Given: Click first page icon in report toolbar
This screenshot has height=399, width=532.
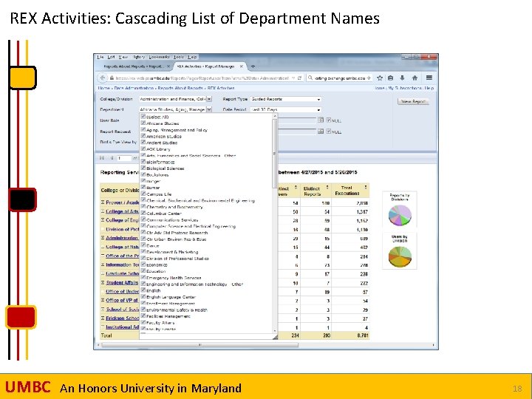Looking at the screenshot, I should click(x=102, y=158).
